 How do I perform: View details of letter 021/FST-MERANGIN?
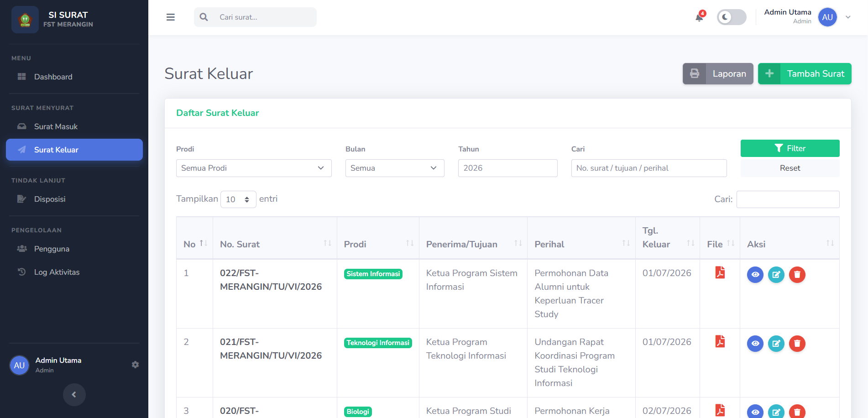755,344
